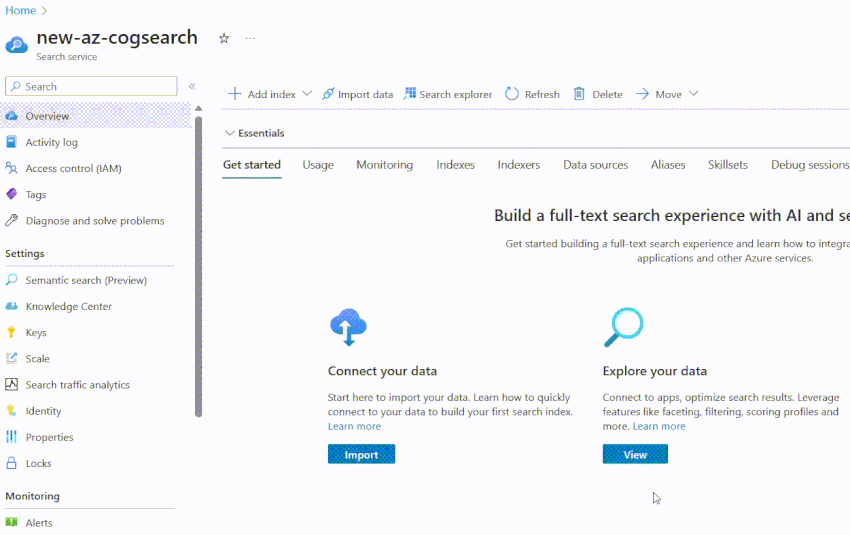Screen dimensions: 850x535
Task: Click the search service cloud icon by the title
Action: [17, 44]
